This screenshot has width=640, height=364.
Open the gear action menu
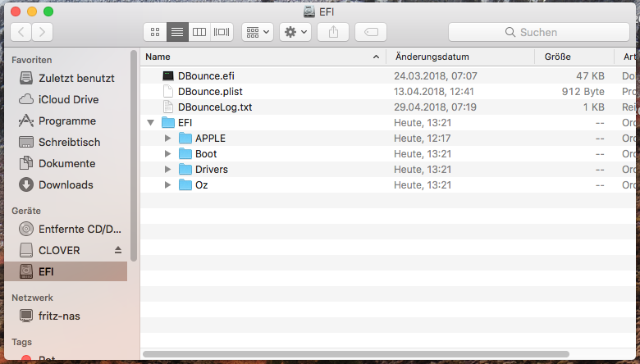pos(295,32)
